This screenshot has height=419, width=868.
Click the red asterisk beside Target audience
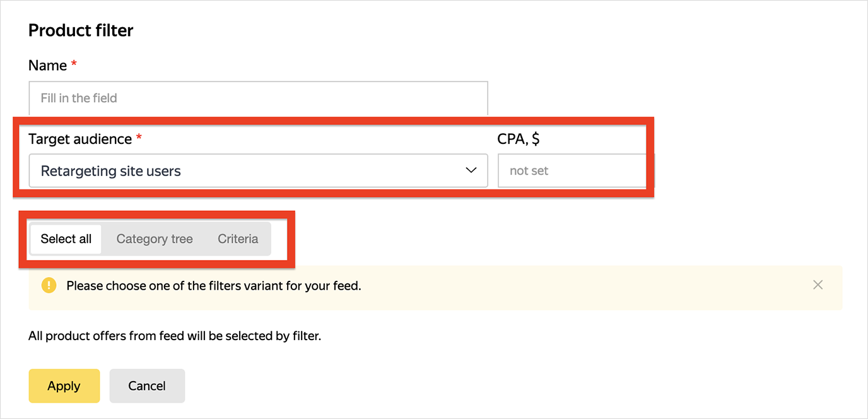139,137
